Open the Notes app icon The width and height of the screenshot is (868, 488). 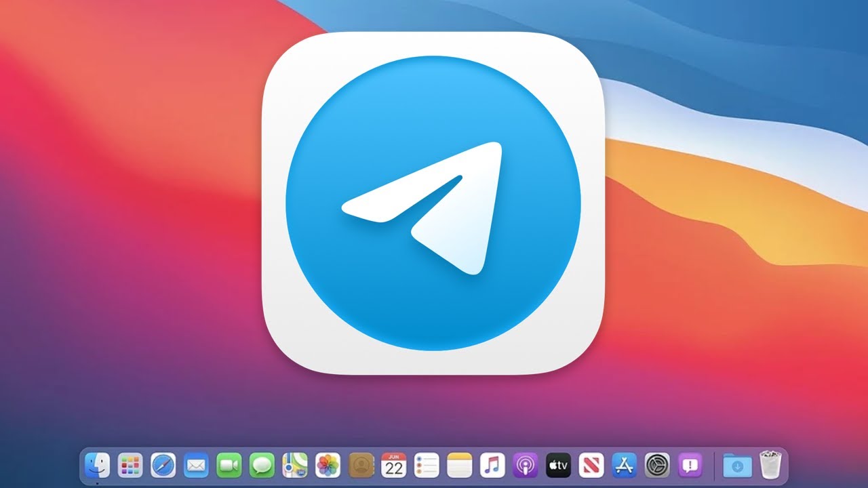tap(460, 465)
